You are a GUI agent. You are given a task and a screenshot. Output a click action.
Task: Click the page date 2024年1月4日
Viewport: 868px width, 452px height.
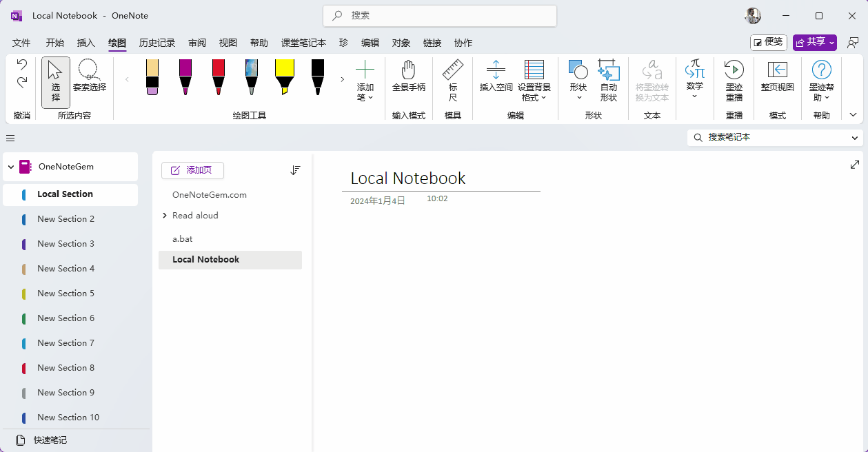click(378, 201)
